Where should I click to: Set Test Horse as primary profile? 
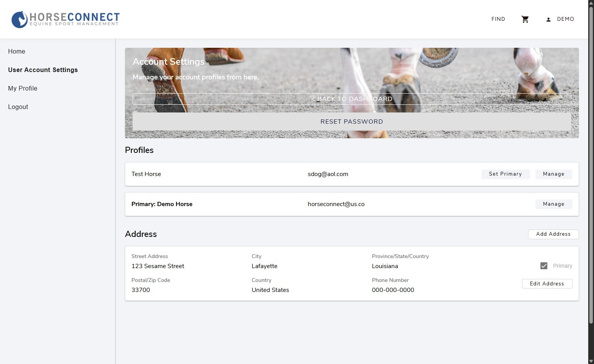click(x=505, y=174)
